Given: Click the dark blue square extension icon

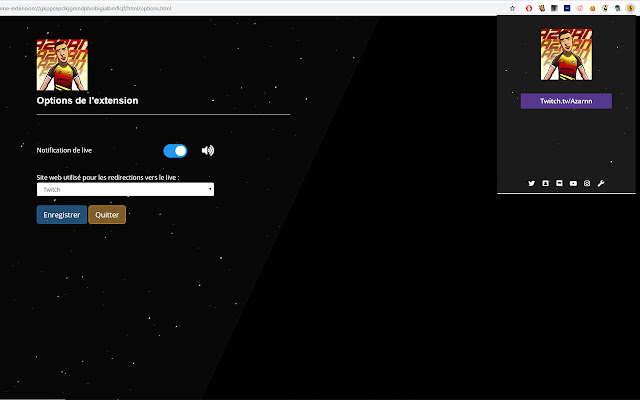Looking at the screenshot, I should (x=567, y=8).
